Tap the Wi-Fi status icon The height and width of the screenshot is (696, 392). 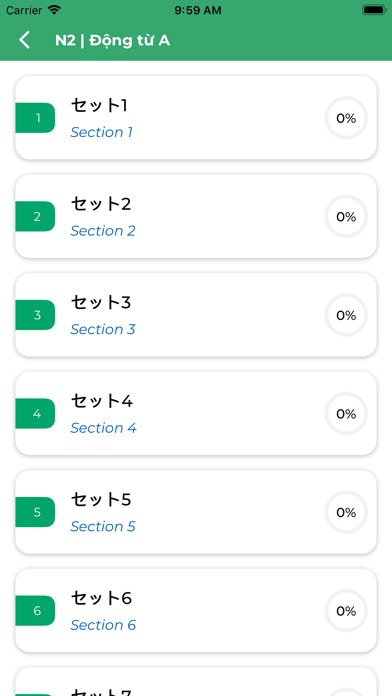pos(54,10)
